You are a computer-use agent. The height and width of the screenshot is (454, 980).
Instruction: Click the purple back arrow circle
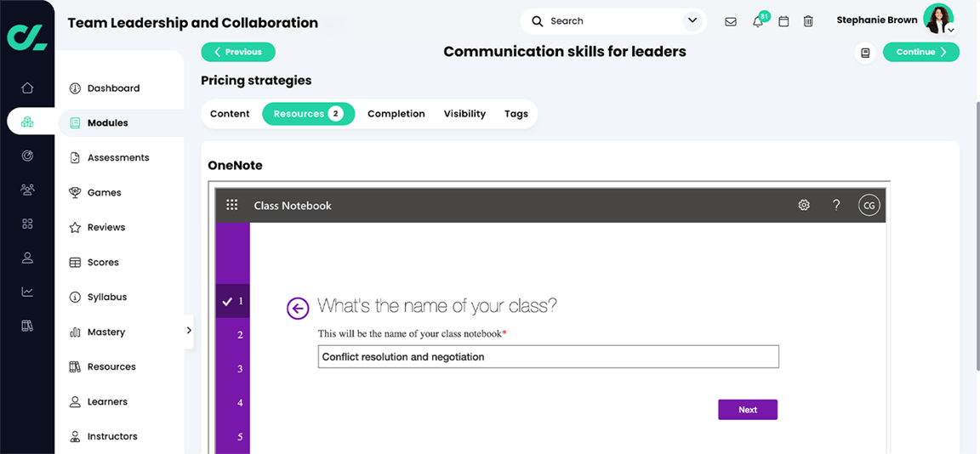[x=298, y=307]
